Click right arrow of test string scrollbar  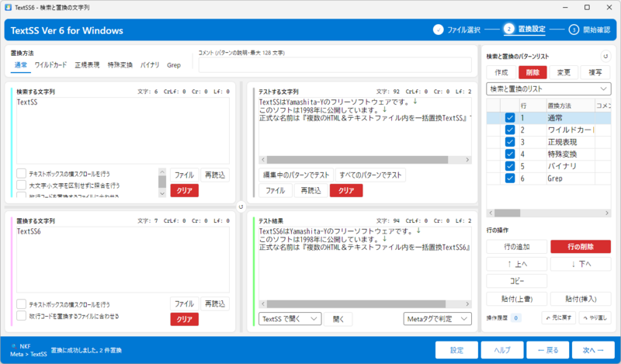[467, 160]
